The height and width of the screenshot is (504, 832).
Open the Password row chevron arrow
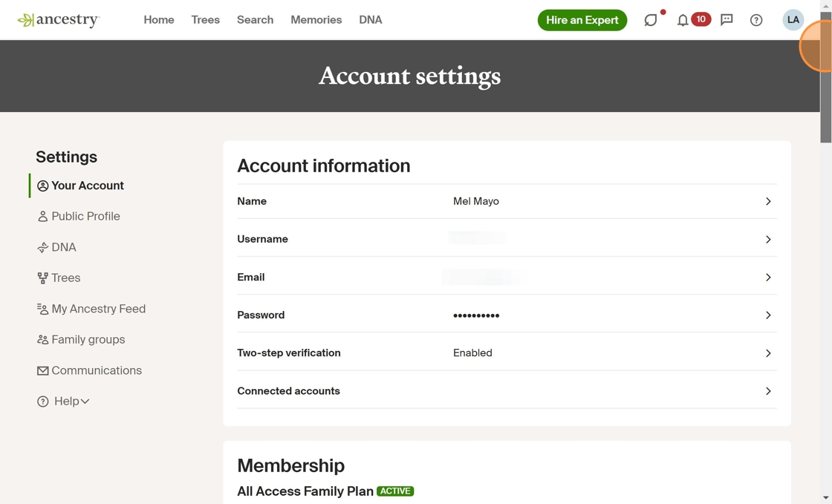(x=768, y=315)
